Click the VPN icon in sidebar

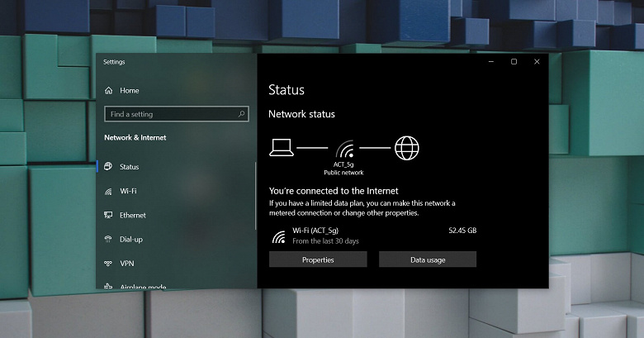[108, 263]
